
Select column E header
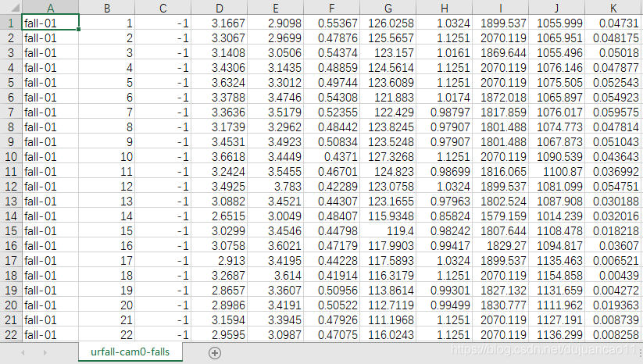[x=275, y=7]
